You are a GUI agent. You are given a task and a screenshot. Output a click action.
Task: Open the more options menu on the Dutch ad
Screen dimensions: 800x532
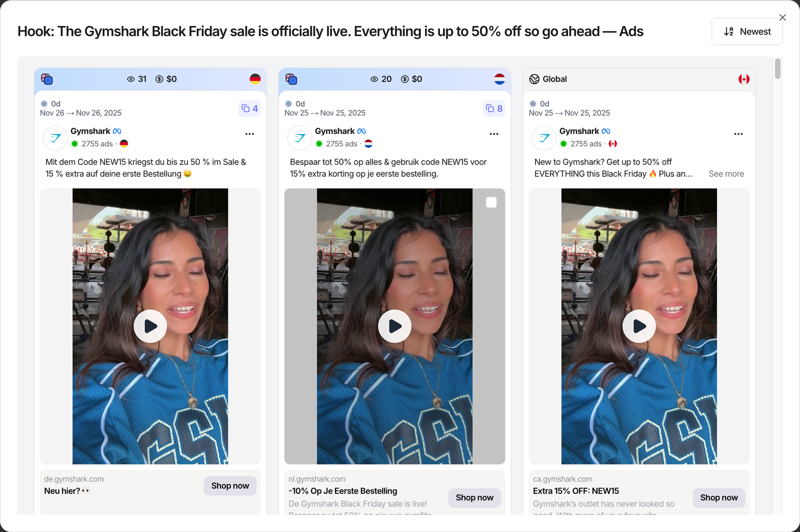pos(494,134)
